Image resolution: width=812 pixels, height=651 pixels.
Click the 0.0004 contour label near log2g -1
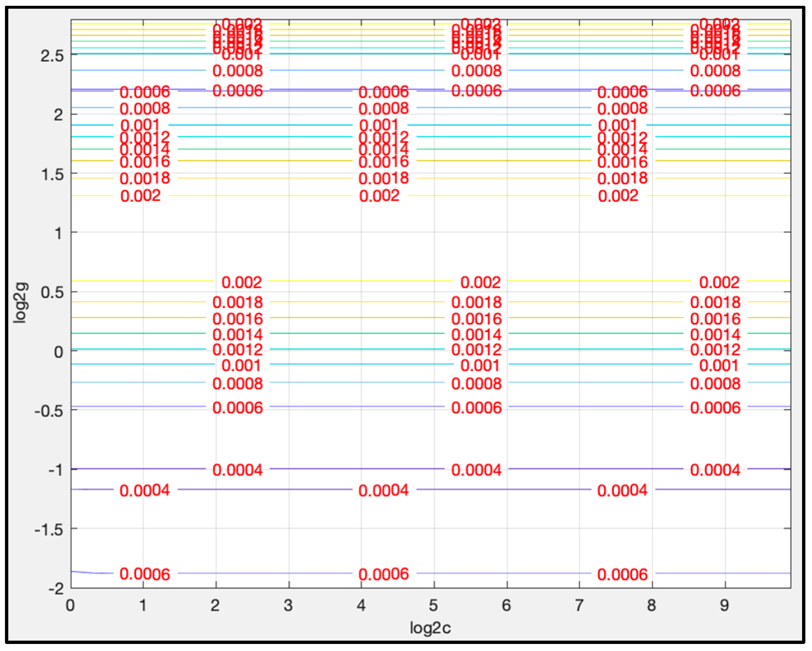tap(239, 468)
